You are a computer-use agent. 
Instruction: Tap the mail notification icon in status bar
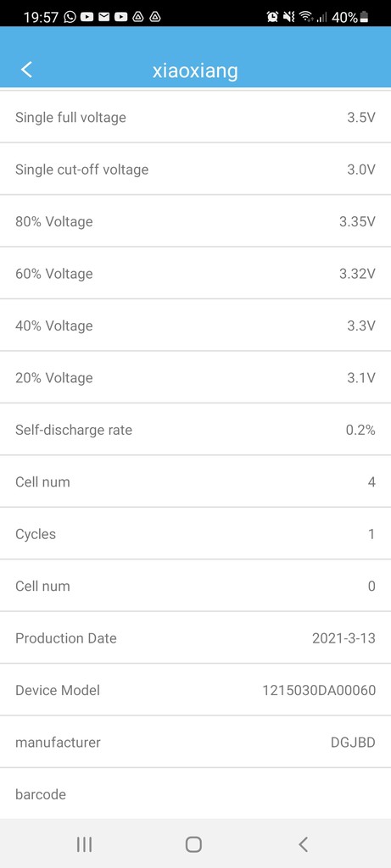click(103, 17)
